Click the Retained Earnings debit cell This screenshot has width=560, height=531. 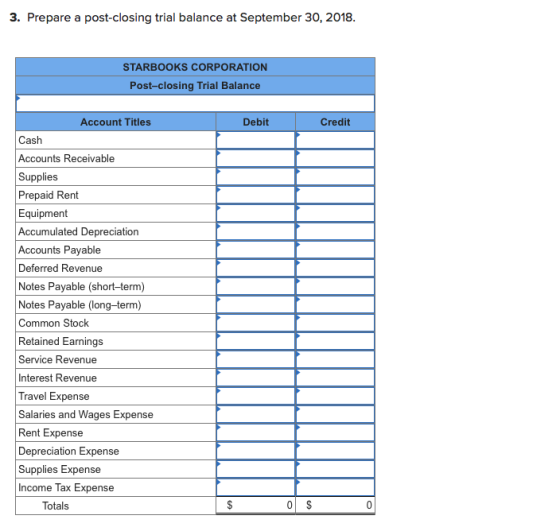tap(255, 341)
